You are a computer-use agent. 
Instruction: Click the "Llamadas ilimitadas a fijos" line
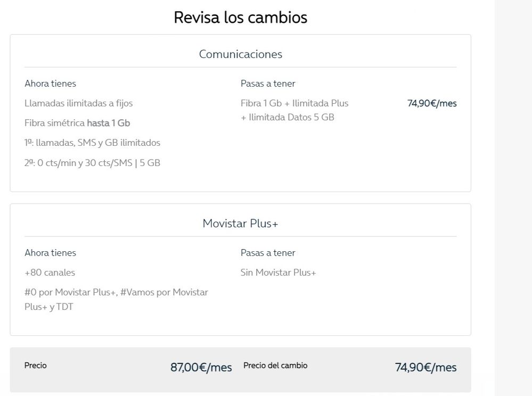click(x=78, y=103)
